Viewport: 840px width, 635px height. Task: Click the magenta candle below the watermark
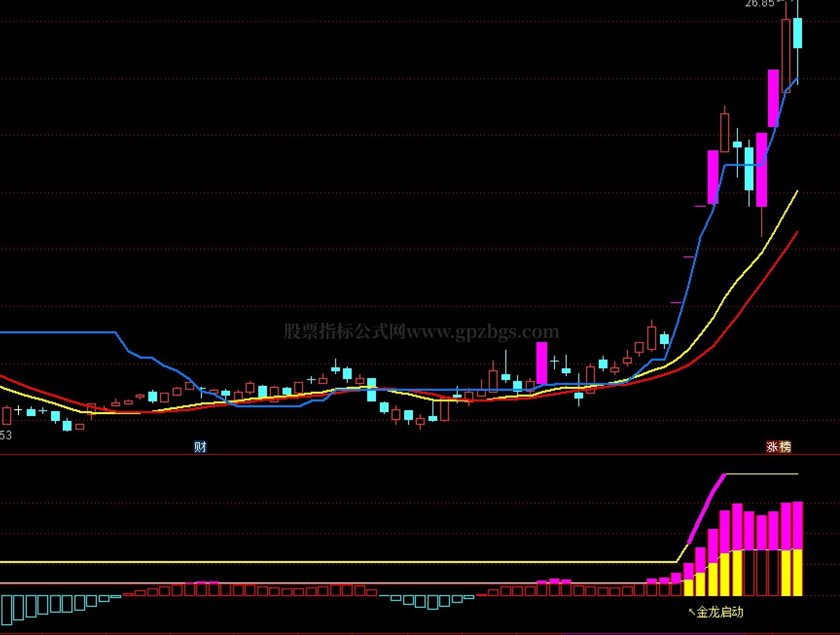542,363
